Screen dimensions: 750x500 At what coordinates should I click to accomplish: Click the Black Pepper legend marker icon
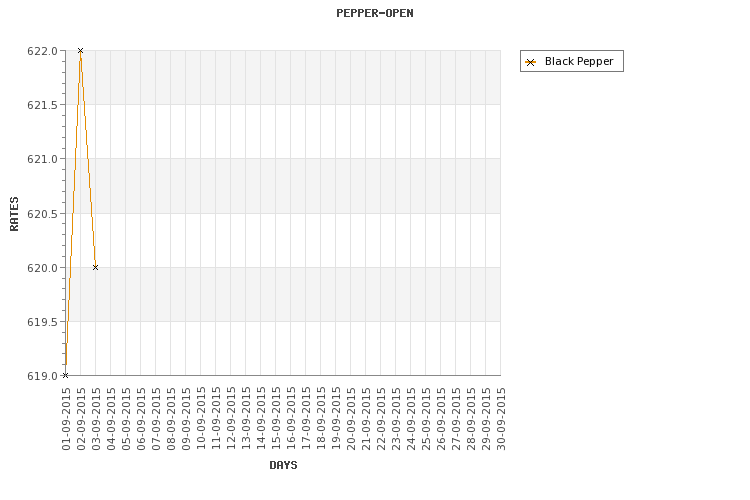[x=530, y=62]
